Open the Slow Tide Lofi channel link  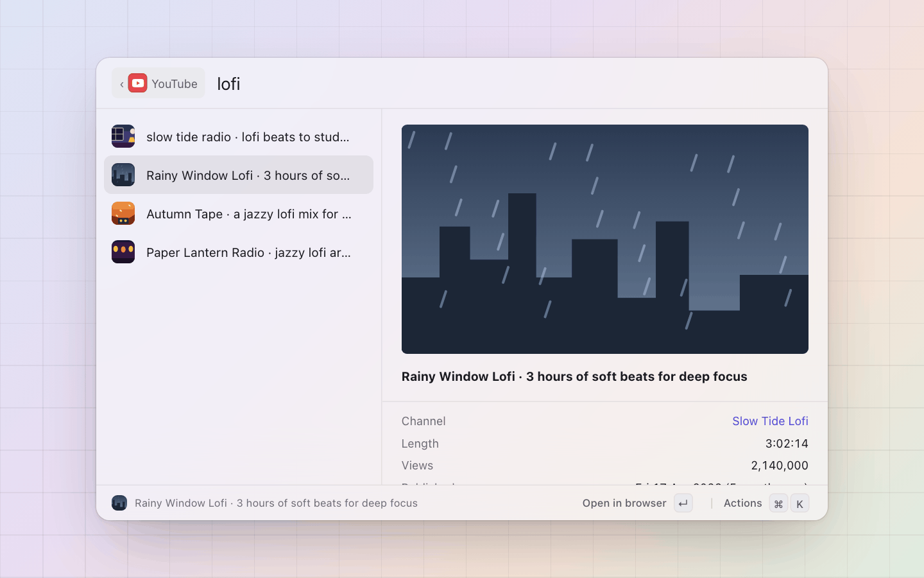pos(770,421)
